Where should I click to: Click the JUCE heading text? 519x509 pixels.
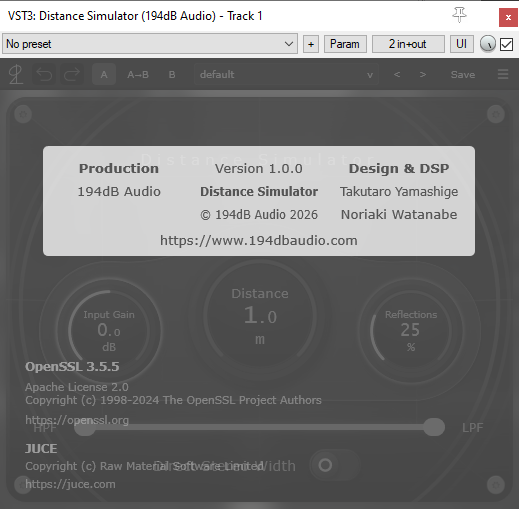[41, 449]
